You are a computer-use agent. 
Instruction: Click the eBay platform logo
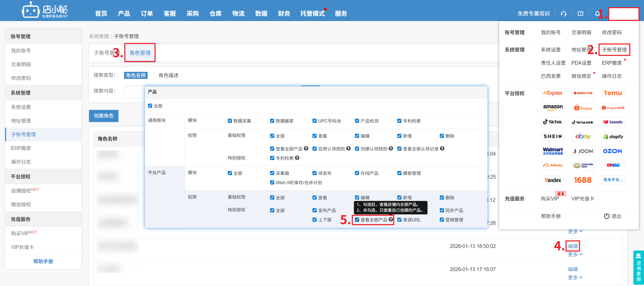[x=583, y=137]
